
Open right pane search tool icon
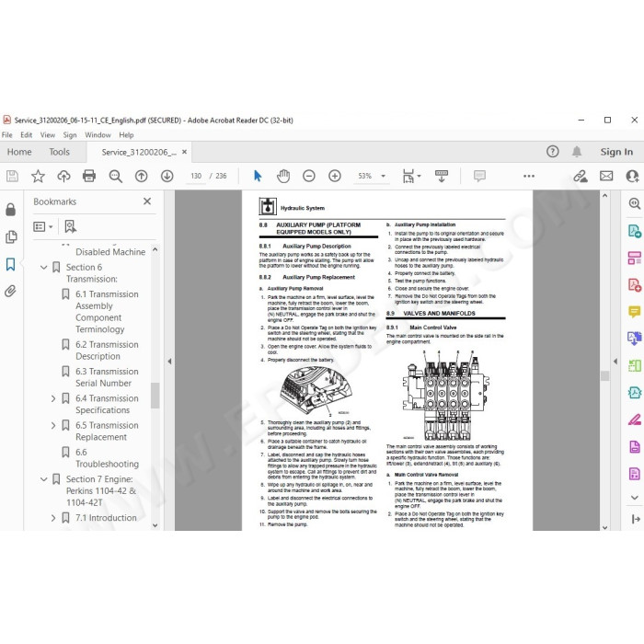(634, 203)
